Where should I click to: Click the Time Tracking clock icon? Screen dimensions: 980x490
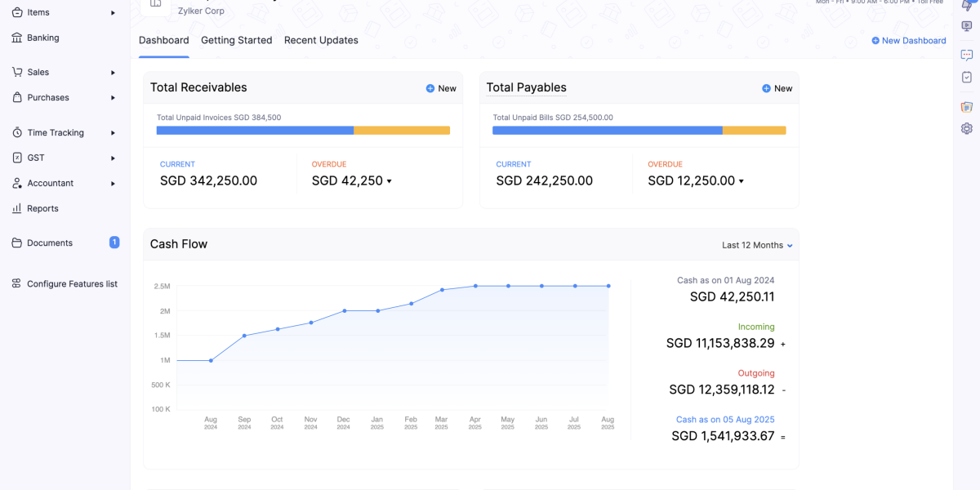(x=16, y=132)
